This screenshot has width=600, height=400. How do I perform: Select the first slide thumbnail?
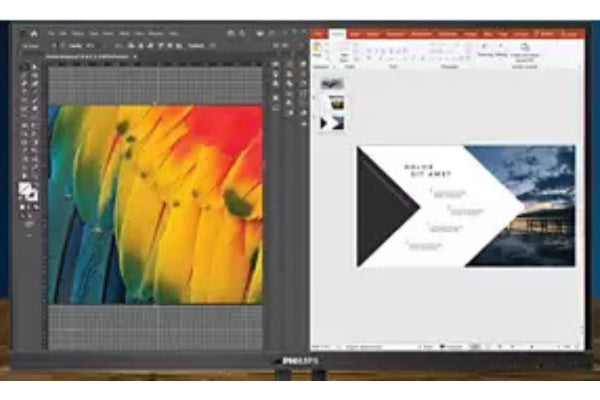pos(333,84)
